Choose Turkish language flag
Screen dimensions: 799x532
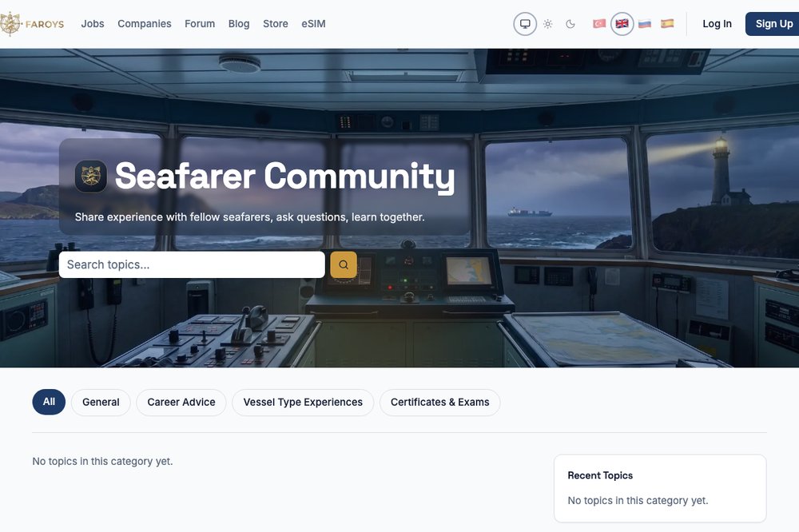599,23
